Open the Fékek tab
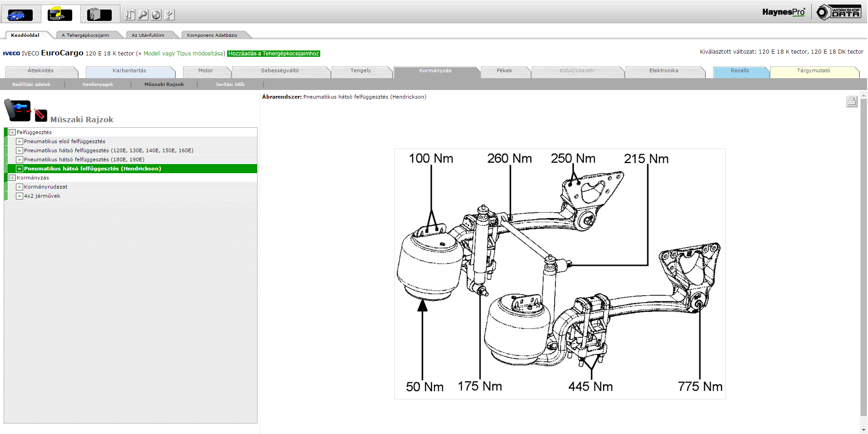The width and height of the screenshot is (868, 434). (x=504, y=71)
